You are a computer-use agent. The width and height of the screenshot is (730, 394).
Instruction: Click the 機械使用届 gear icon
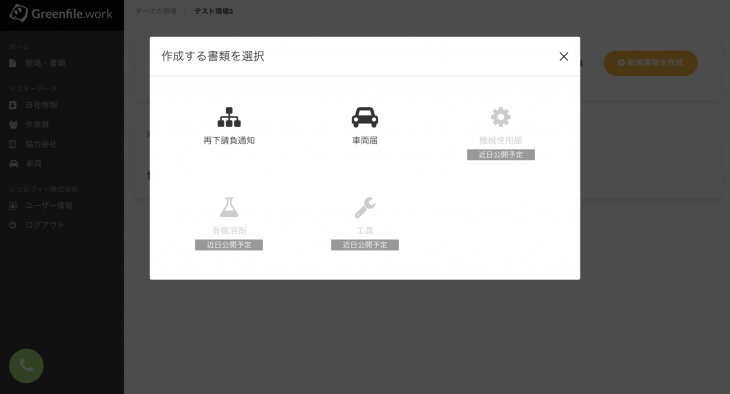point(500,117)
